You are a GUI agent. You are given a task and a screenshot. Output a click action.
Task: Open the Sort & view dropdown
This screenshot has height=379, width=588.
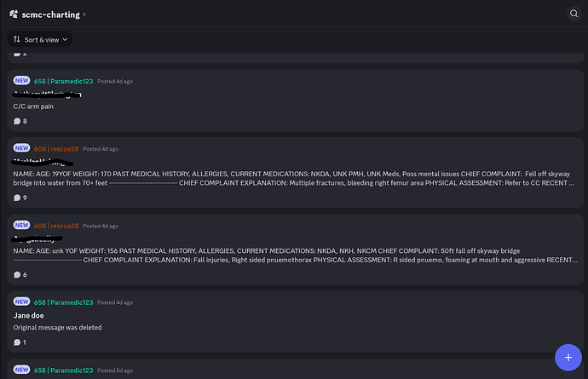click(x=40, y=39)
